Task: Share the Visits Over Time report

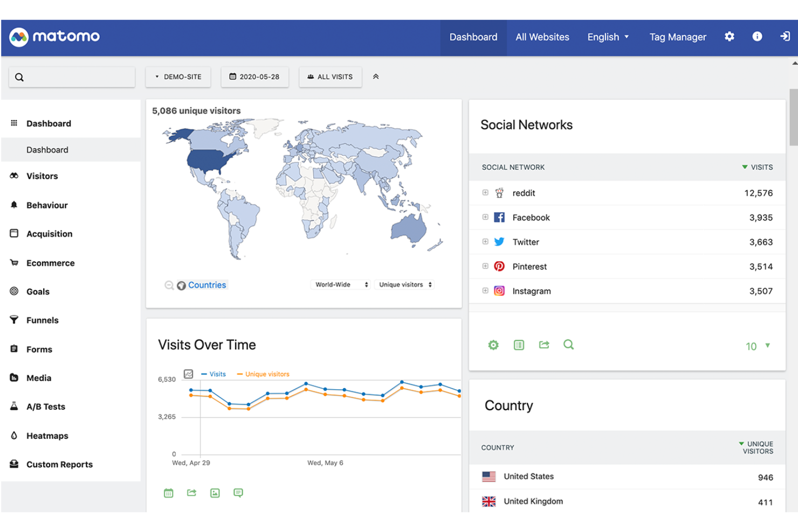Action: 191,492
